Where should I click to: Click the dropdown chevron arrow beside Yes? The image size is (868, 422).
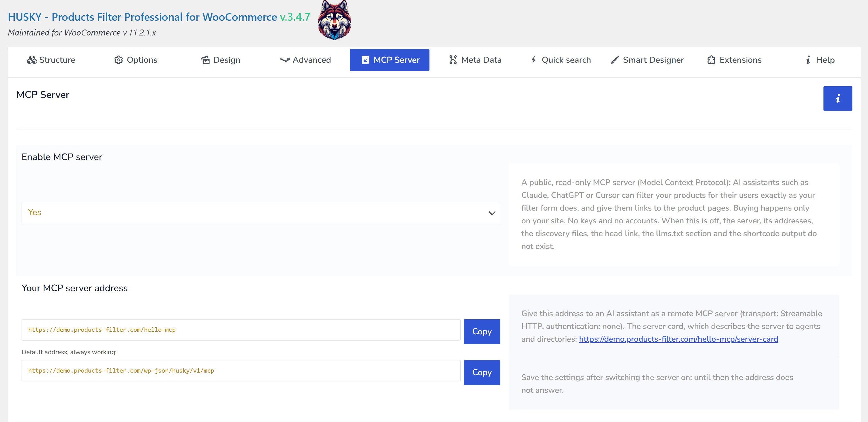pos(492,213)
